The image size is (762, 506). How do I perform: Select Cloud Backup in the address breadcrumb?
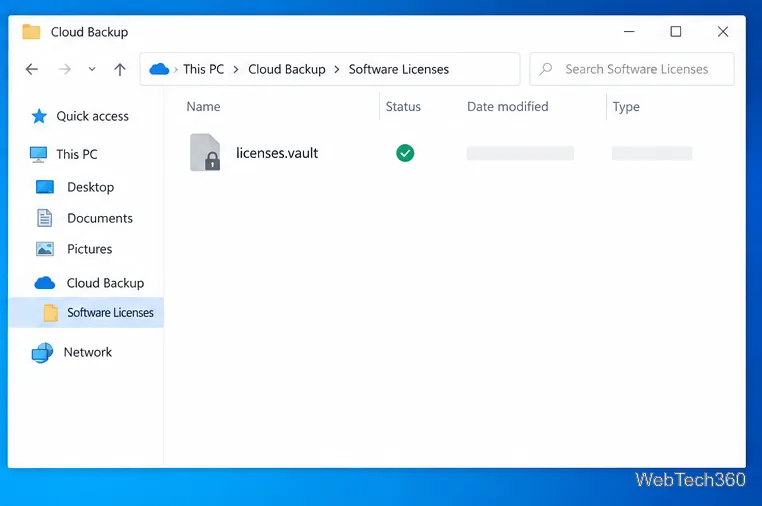pos(287,69)
